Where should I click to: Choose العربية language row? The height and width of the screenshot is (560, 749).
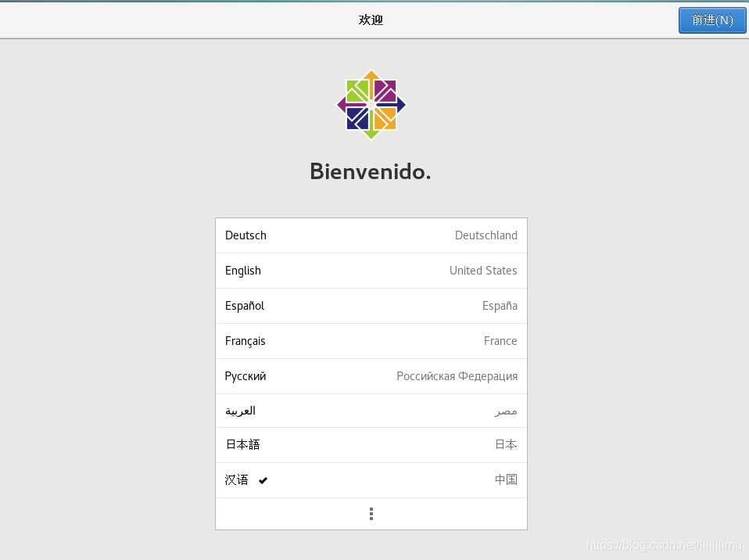click(x=371, y=411)
